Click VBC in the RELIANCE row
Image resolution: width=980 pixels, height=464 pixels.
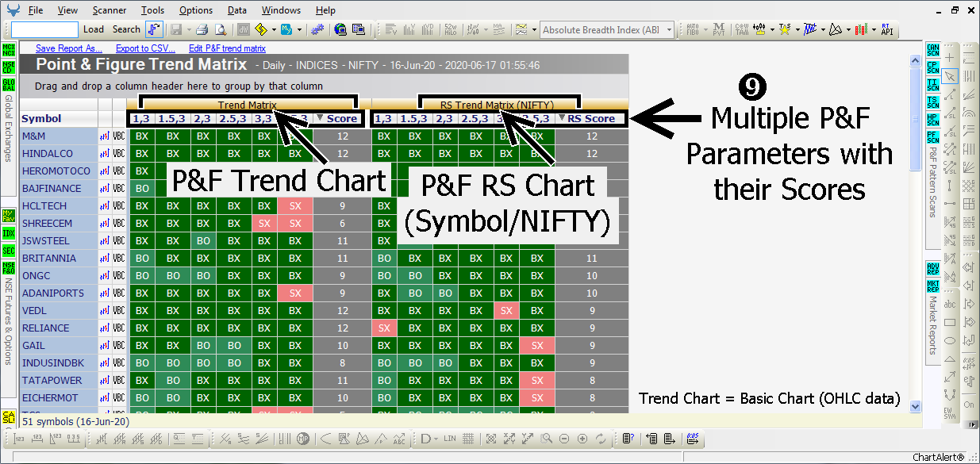(119, 328)
